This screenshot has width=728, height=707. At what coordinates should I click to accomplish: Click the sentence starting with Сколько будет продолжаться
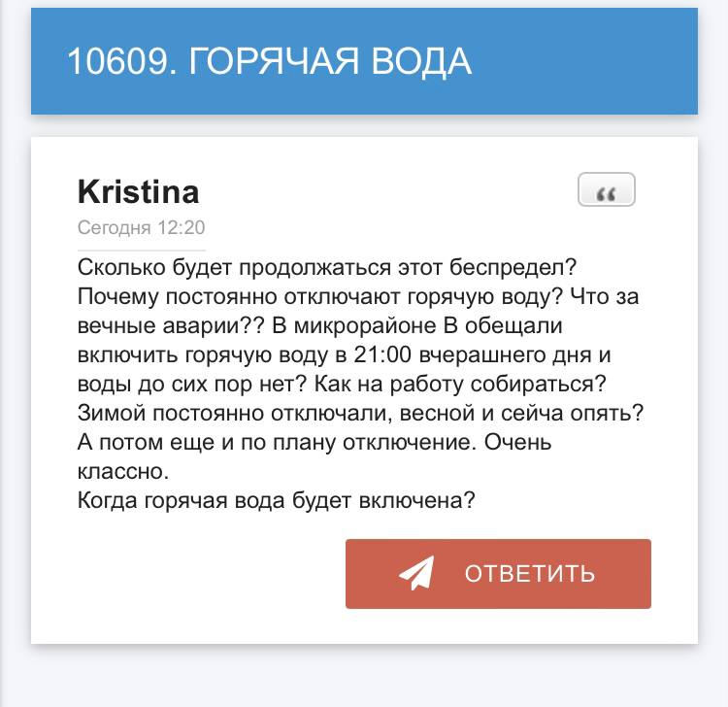click(327, 268)
